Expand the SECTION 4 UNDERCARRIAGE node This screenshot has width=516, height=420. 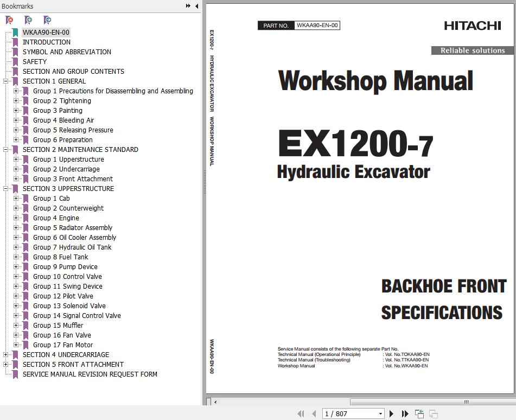click(5, 355)
